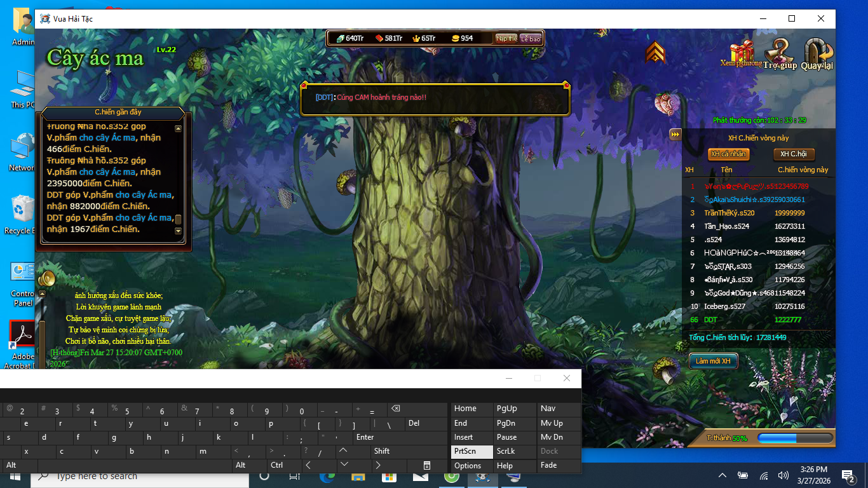Click the volume icon in system tray
This screenshot has width=868, height=488.
pyautogui.click(x=783, y=475)
